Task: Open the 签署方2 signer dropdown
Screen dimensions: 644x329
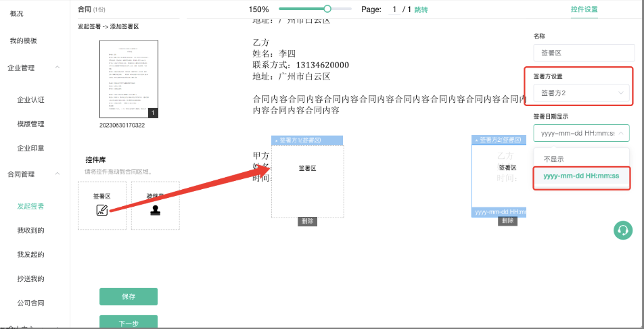Action: tap(581, 93)
